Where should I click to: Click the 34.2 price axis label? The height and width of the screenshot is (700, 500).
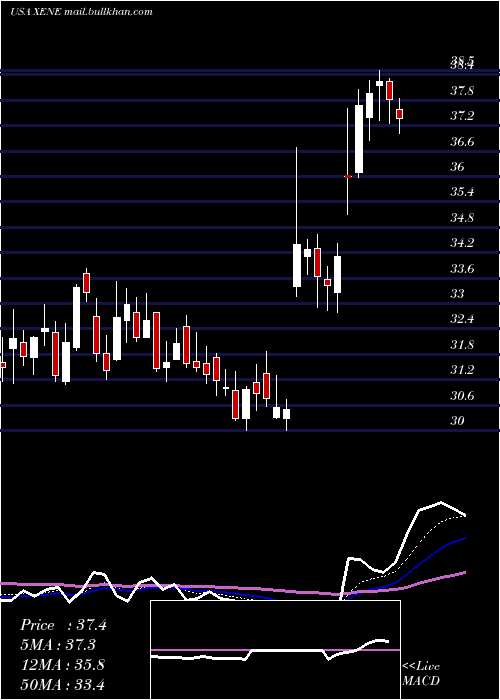point(462,243)
